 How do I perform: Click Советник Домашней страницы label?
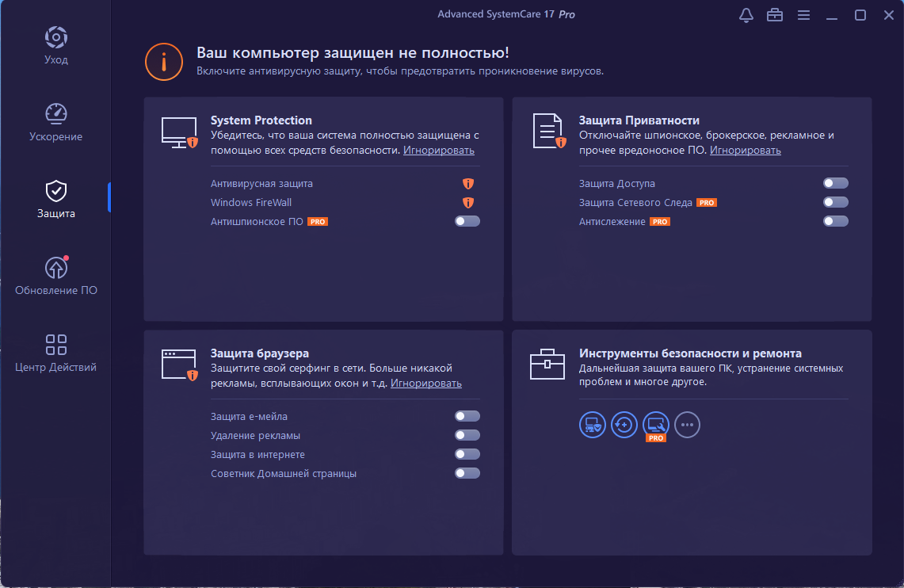[x=284, y=473]
